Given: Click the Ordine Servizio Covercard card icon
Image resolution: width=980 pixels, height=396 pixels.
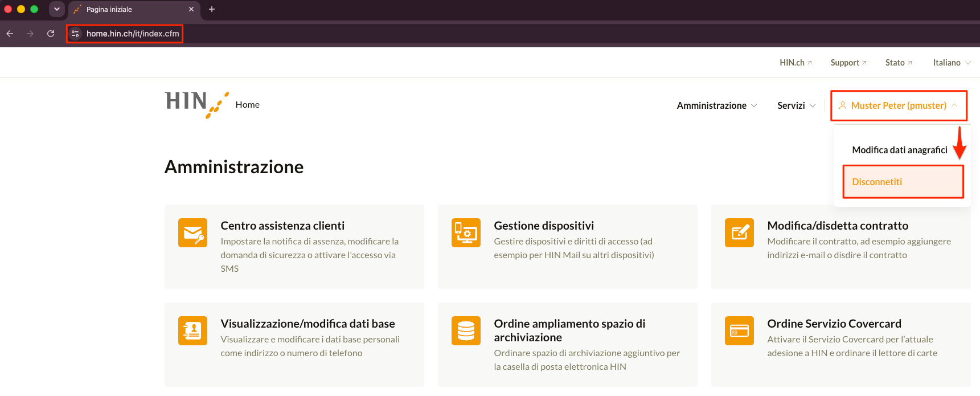Looking at the screenshot, I should click(x=739, y=330).
